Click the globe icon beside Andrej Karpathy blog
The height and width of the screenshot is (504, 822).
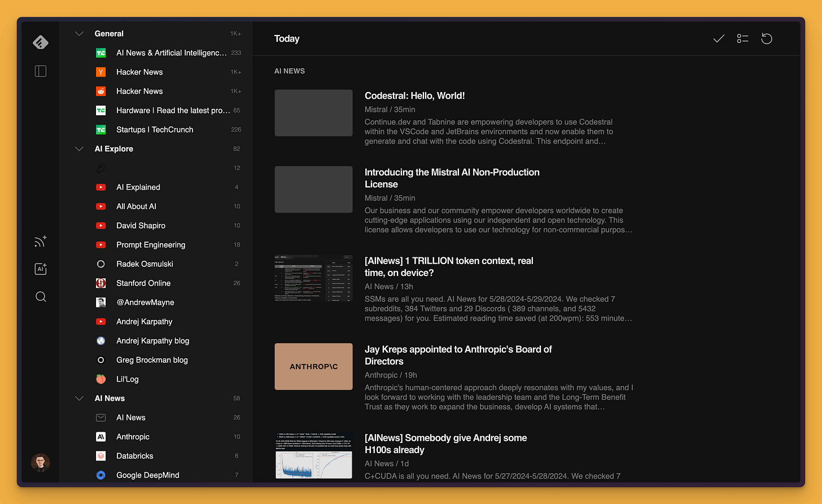click(x=101, y=341)
